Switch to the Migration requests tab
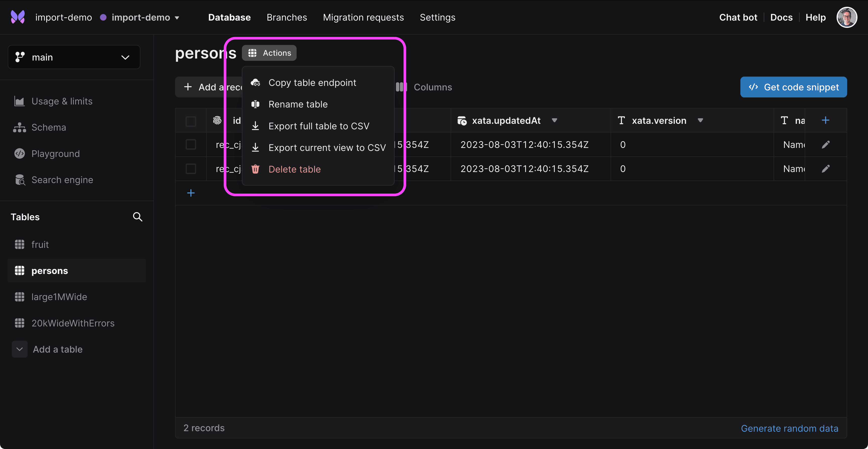The width and height of the screenshot is (868, 449). coord(363,17)
